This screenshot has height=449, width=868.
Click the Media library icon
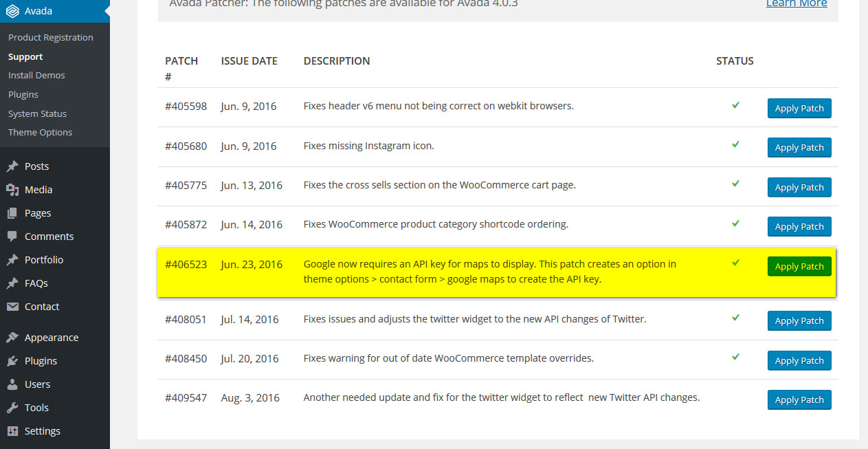click(12, 190)
